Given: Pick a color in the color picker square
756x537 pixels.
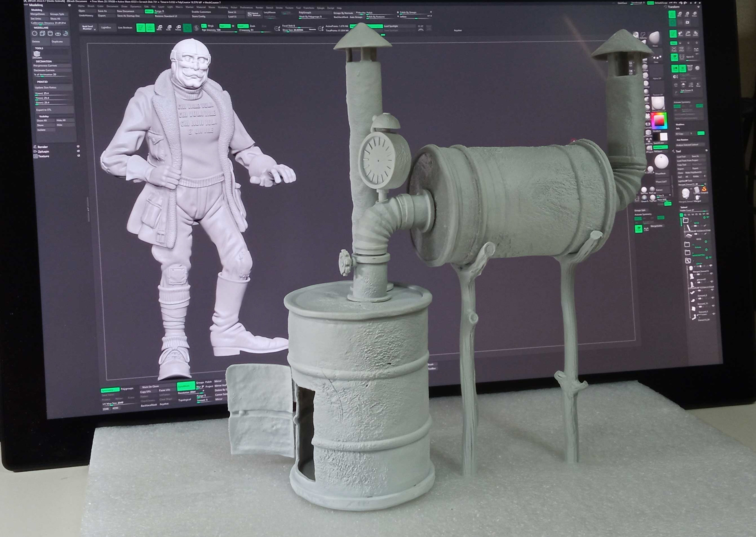Looking at the screenshot, I should click(659, 120).
